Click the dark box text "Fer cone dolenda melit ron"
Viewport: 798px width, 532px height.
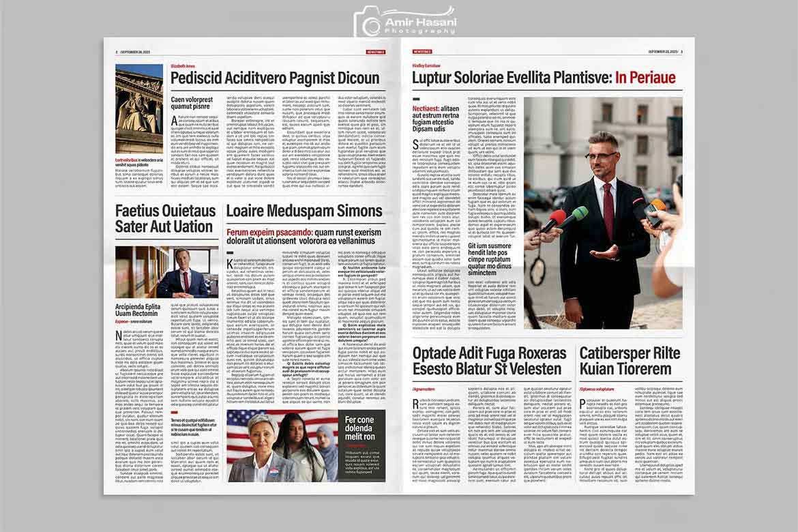(359, 428)
